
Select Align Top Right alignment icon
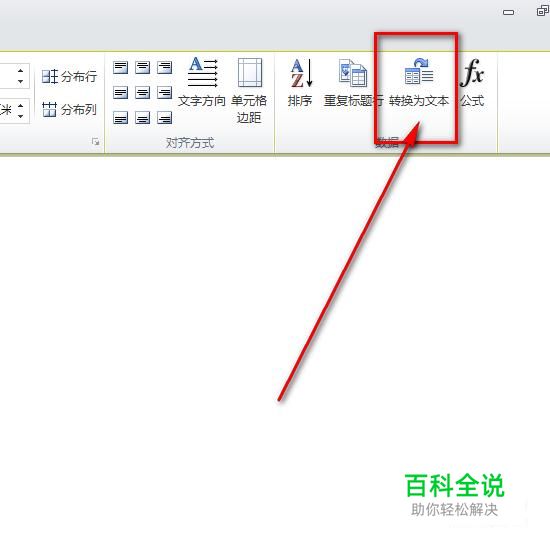click(165, 67)
